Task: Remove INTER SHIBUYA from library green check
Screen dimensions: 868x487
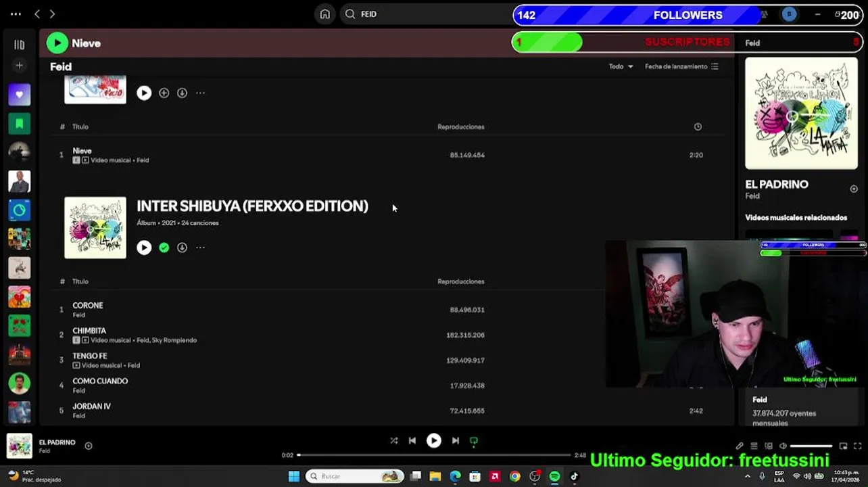Action: [x=164, y=248]
